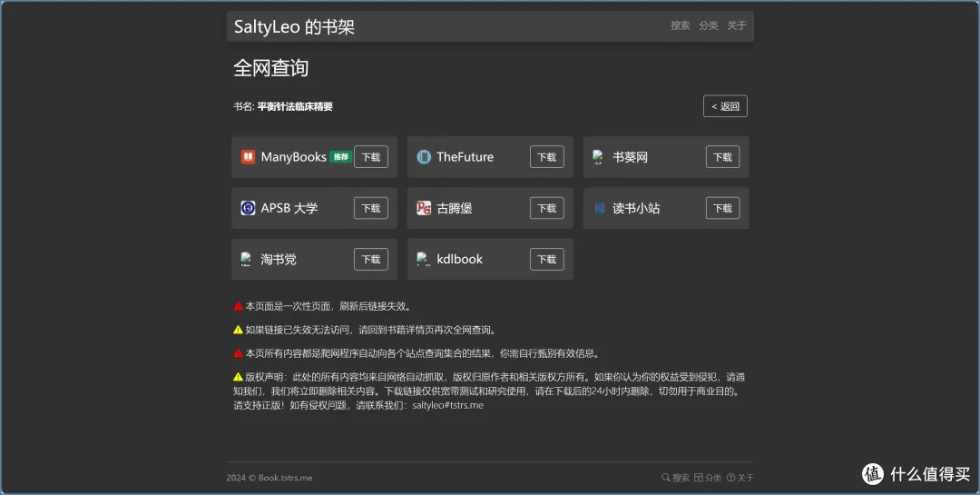The image size is (980, 495).
Task: Click the 古腾堡 PG logo icon
Action: pyautogui.click(x=424, y=208)
